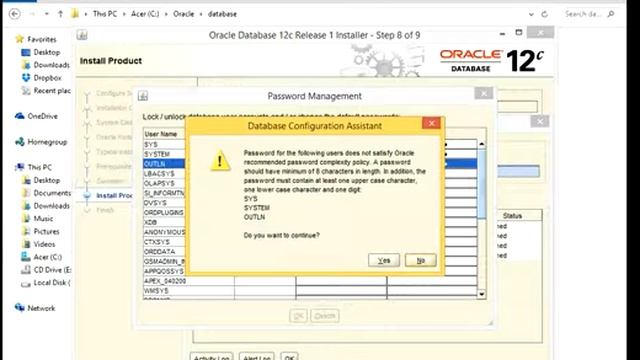Close the Password Management window
This screenshot has width=640, height=360.
pyautogui.click(x=484, y=93)
